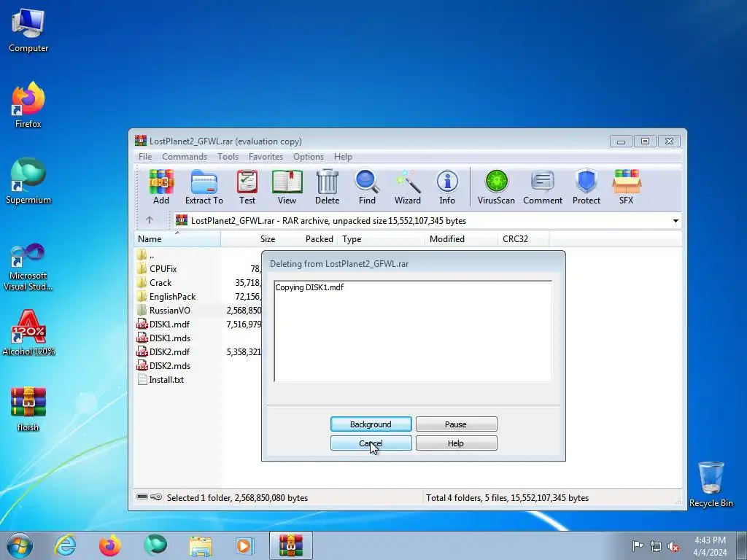The width and height of the screenshot is (747, 560).
Task: Launch the Wizard tool
Action: click(407, 187)
